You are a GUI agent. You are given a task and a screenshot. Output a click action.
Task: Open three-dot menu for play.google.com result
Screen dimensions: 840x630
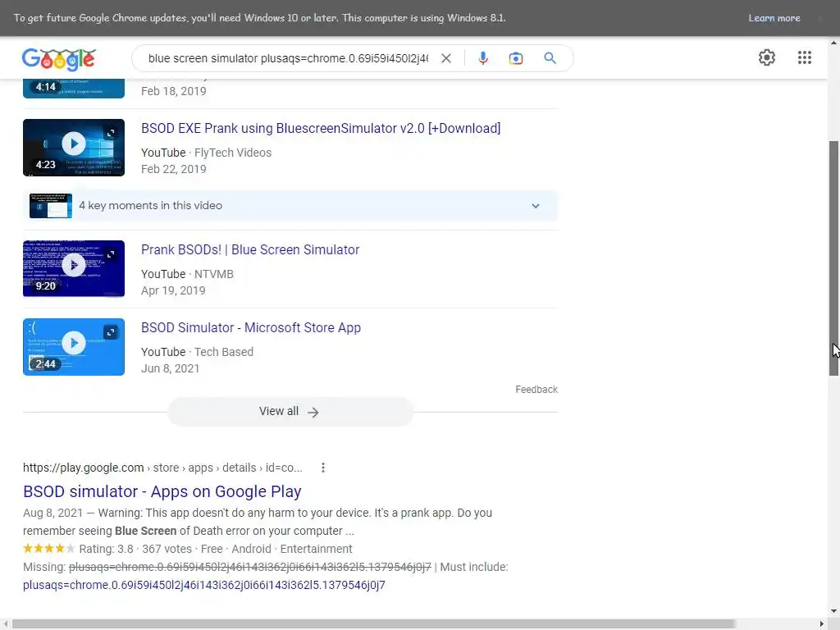322,468
